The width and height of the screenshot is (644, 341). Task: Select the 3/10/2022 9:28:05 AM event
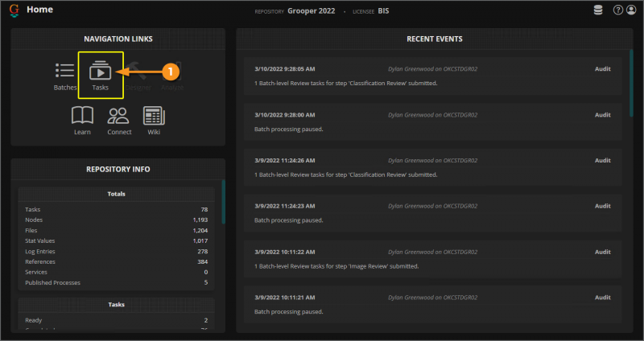tap(433, 76)
